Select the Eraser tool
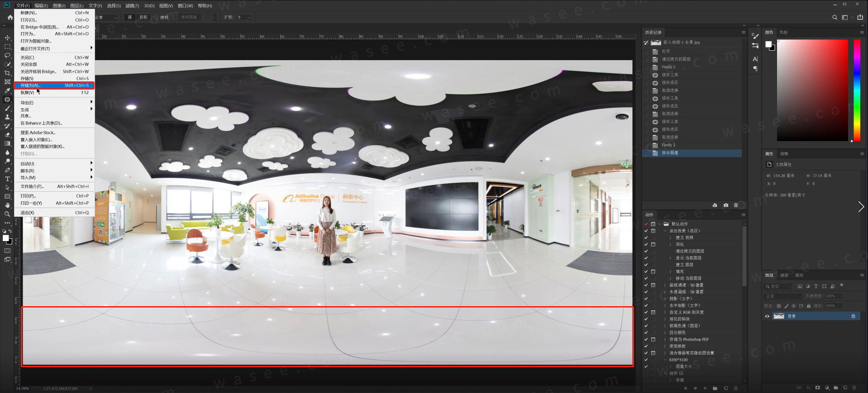The image size is (868, 393). coord(7,135)
